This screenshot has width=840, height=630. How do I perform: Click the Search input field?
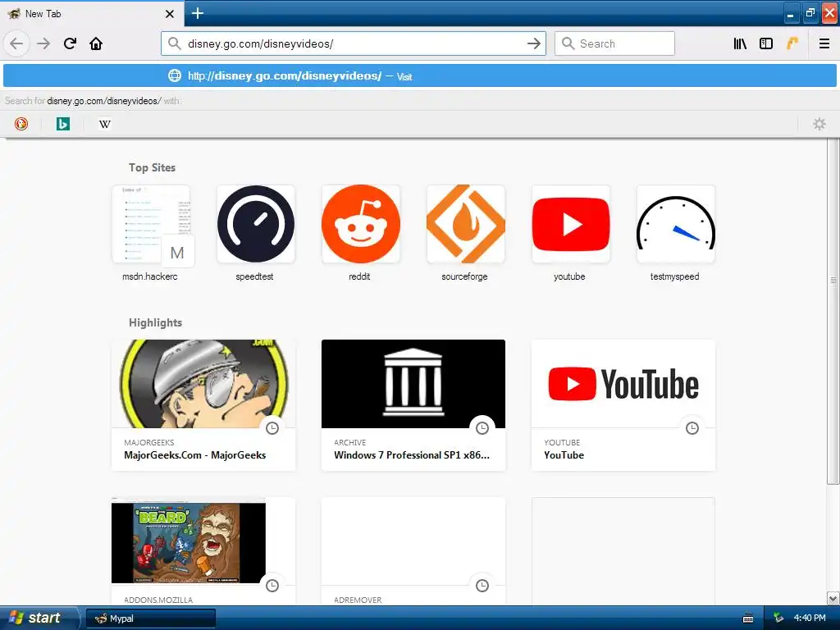coord(614,43)
